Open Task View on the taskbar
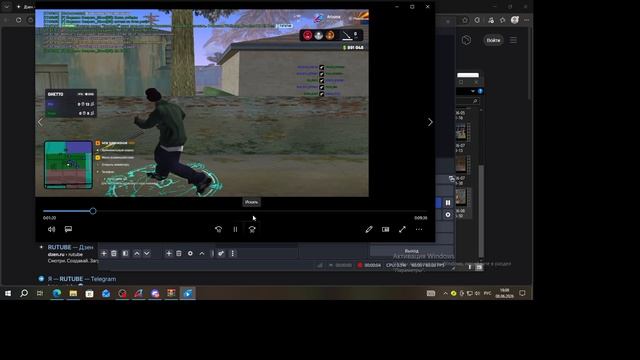Image resolution: width=640 pixels, height=360 pixels. tap(40, 293)
